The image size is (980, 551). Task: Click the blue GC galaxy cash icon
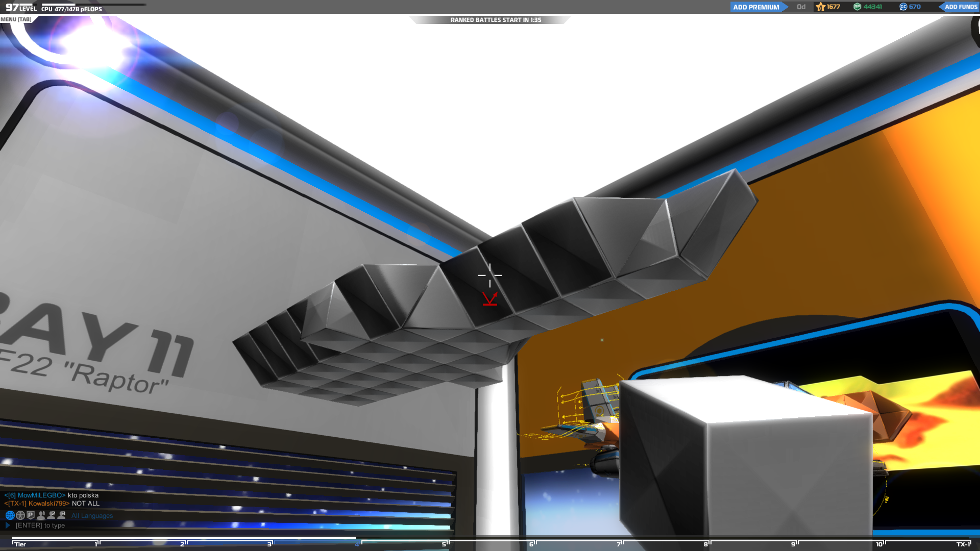[x=903, y=7]
